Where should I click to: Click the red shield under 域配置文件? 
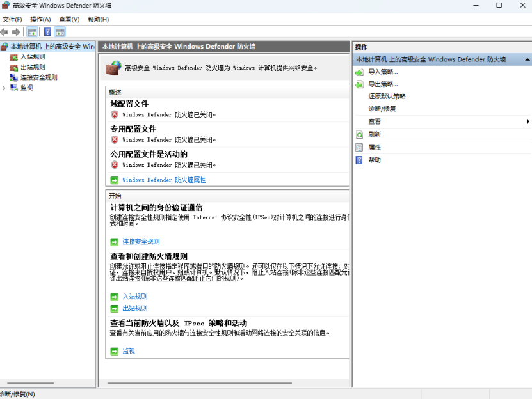click(115, 114)
